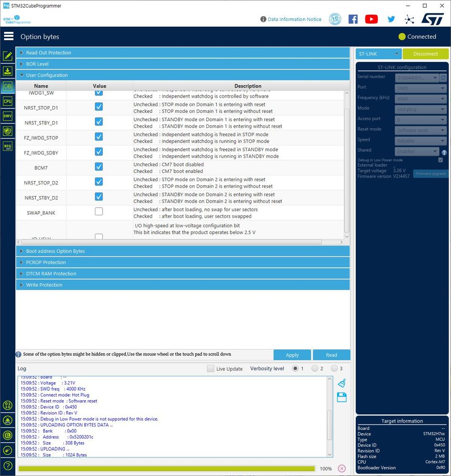451x476 pixels.
Task: Expand Boot address Option Bytes section
Action: [183, 251]
